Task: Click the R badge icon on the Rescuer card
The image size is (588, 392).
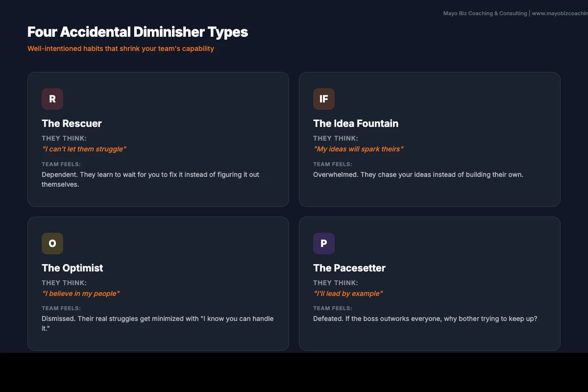Action: click(x=52, y=99)
